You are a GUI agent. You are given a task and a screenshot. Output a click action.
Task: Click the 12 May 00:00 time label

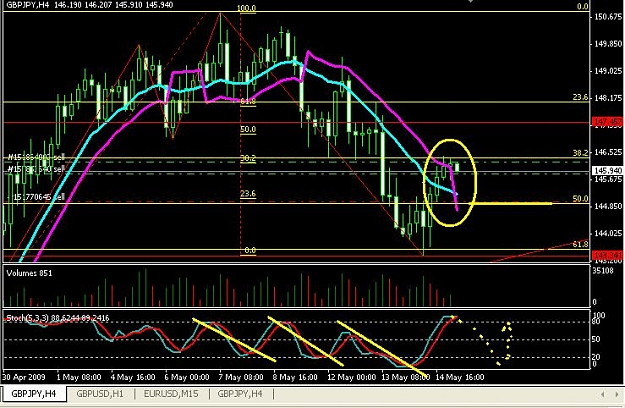click(x=352, y=377)
